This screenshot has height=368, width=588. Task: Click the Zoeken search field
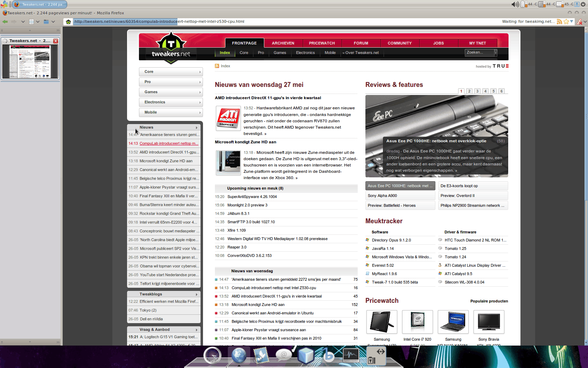(x=479, y=53)
